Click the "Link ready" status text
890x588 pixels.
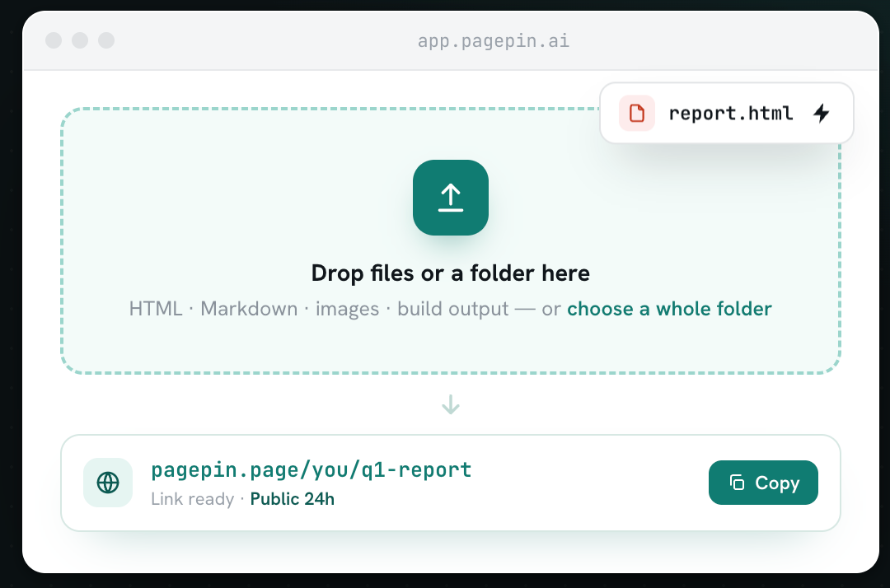tap(192, 499)
